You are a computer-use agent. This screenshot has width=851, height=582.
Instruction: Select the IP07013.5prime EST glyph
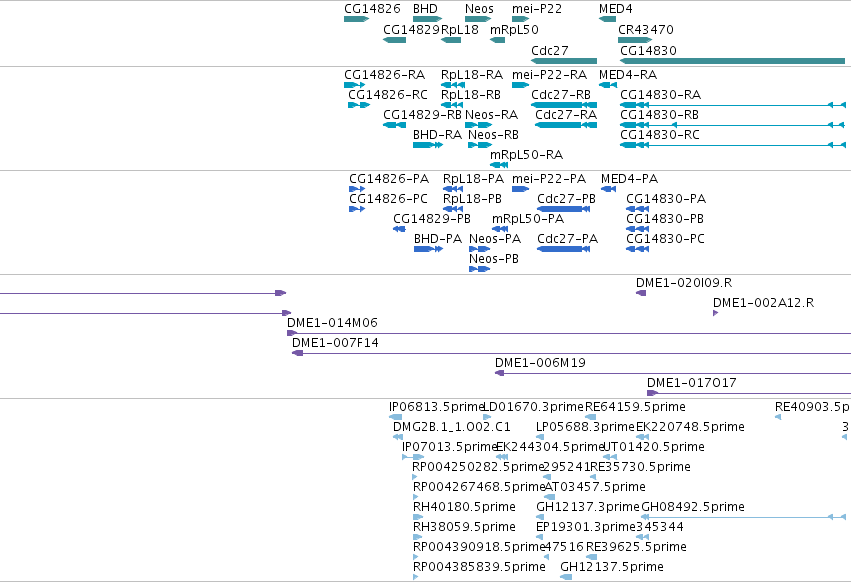[413, 457]
